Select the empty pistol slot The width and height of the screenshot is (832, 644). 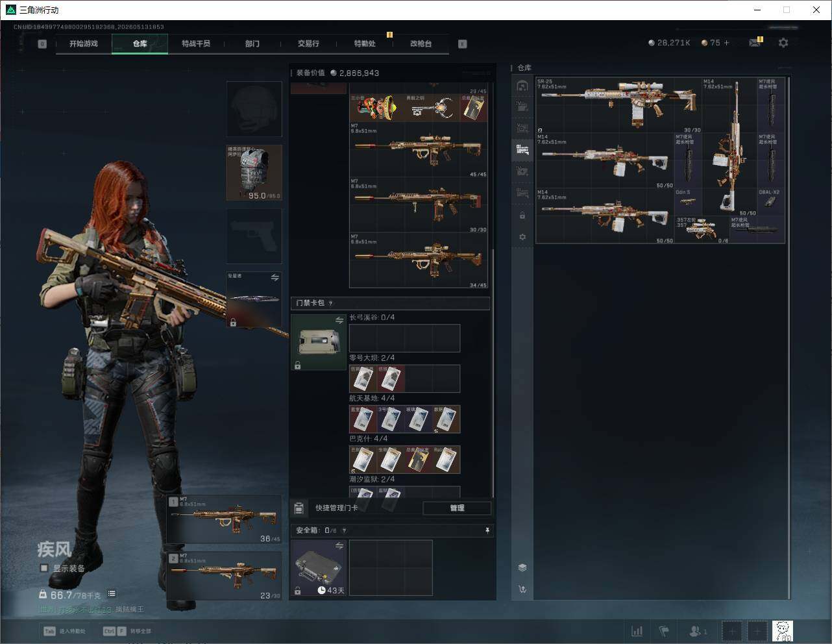coord(254,236)
